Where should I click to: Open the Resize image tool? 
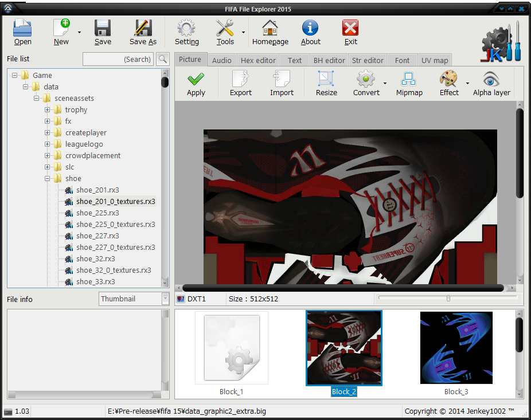tap(326, 84)
